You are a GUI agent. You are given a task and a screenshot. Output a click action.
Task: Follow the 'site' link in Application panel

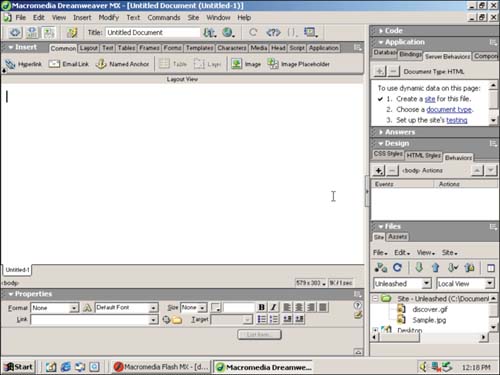pos(430,99)
